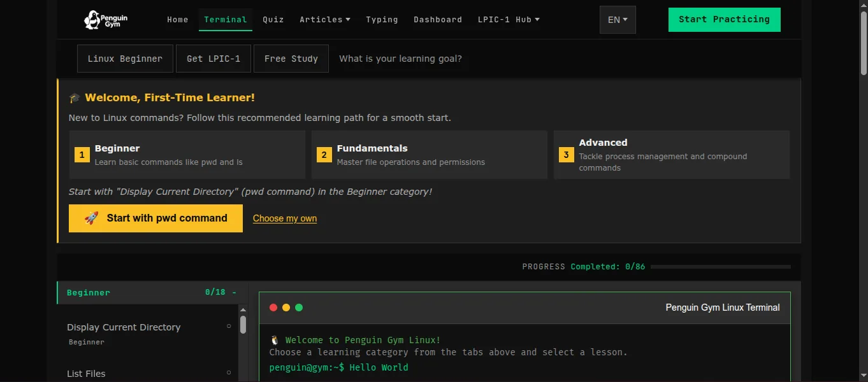Click the 'Completed: 0/86' progress text

pyautogui.click(x=608, y=267)
